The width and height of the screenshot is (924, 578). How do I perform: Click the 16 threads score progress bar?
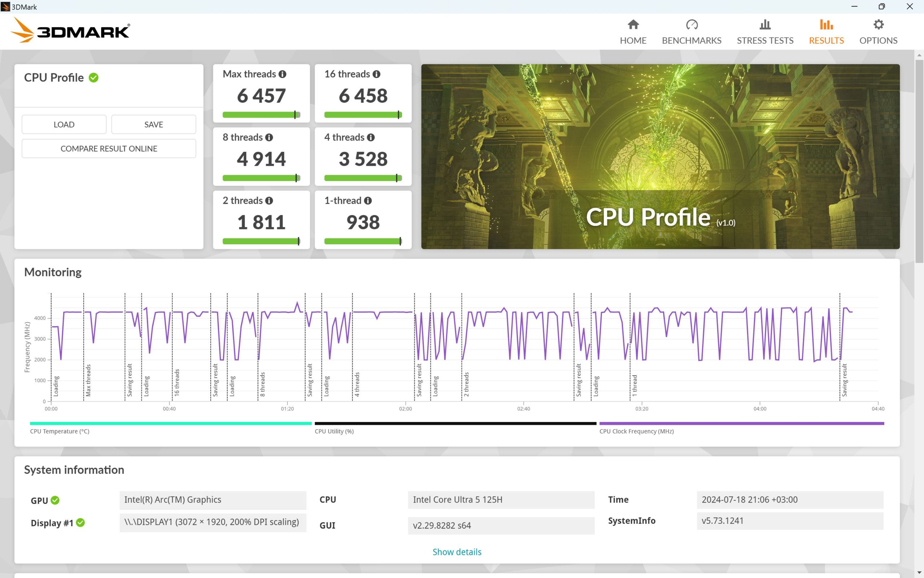pos(363,115)
